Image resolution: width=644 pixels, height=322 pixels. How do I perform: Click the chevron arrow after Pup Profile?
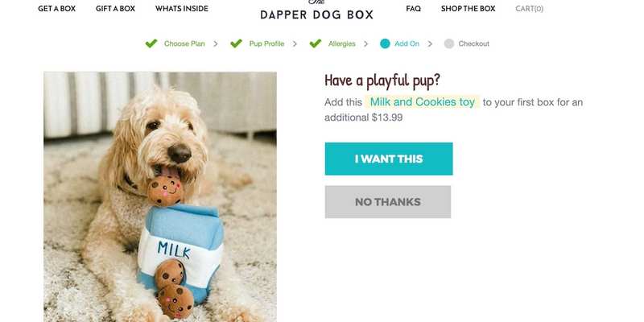(x=295, y=44)
